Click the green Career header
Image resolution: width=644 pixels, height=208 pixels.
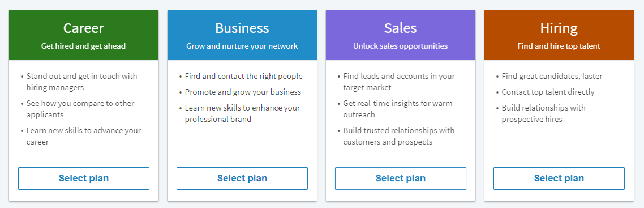coord(84,35)
